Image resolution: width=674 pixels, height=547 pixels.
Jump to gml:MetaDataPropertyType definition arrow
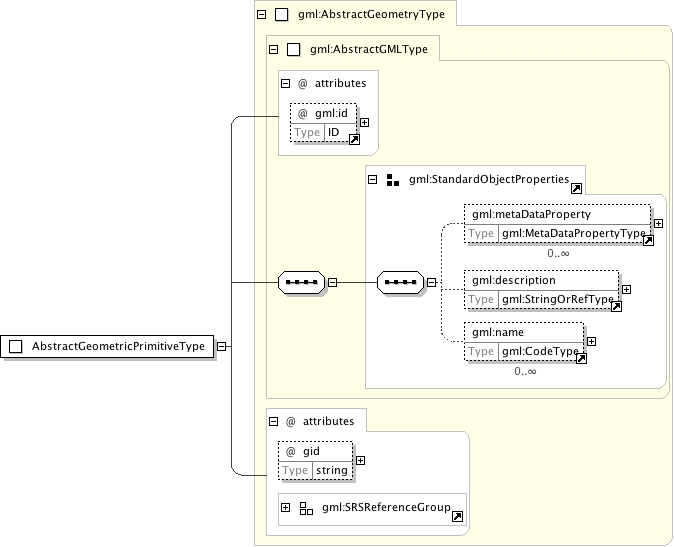click(648, 241)
